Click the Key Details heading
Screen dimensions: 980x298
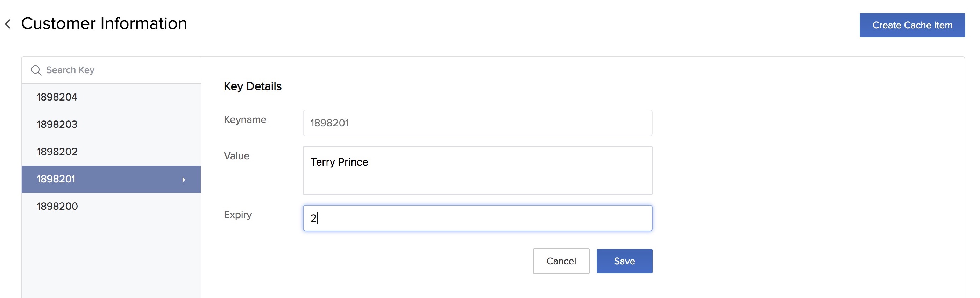tap(253, 86)
